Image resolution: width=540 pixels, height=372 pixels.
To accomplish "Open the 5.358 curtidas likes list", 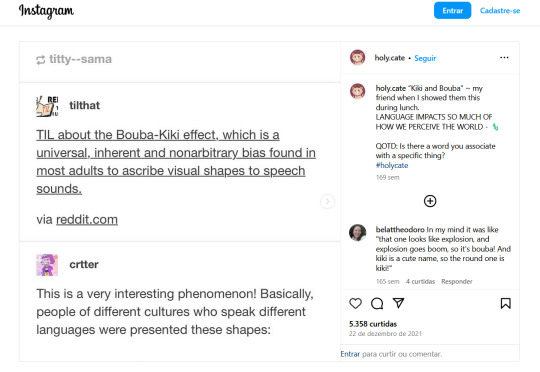I will (x=373, y=324).
